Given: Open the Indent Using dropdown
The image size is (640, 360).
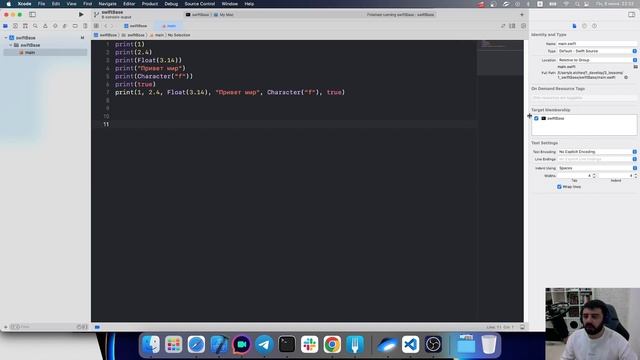Looking at the screenshot, I should pyautogui.click(x=597, y=168).
